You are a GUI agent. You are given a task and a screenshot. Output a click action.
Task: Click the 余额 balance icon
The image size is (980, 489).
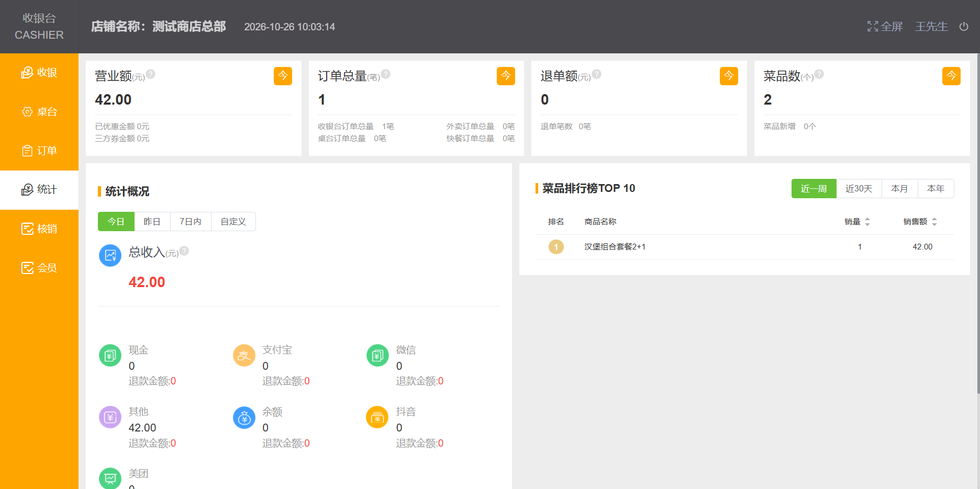(x=244, y=417)
